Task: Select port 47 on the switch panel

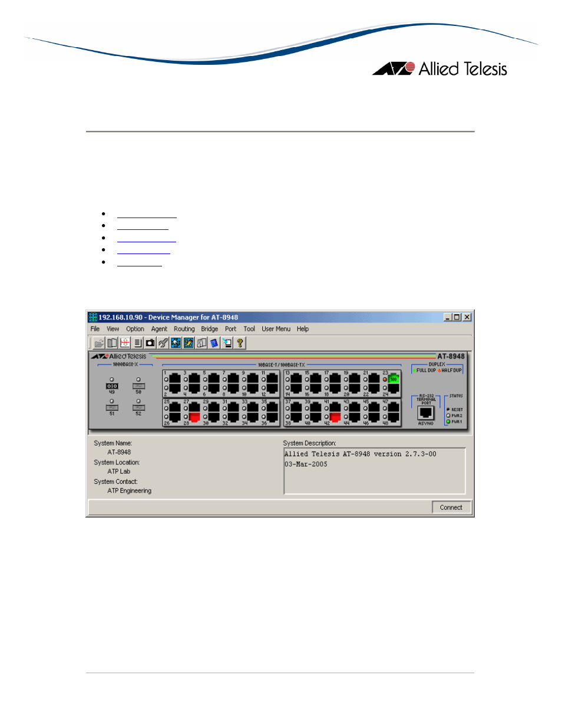Action: tap(394, 407)
